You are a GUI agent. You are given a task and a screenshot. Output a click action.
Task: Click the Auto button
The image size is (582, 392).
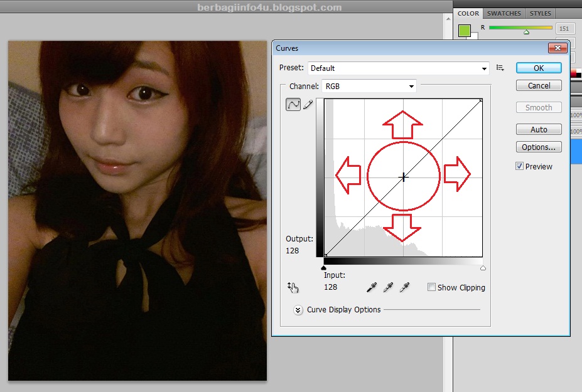point(539,129)
